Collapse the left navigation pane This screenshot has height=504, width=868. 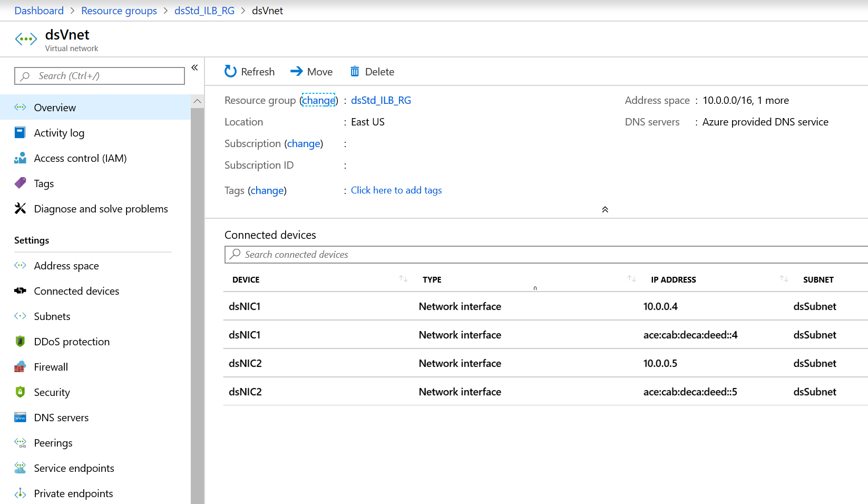click(x=194, y=67)
